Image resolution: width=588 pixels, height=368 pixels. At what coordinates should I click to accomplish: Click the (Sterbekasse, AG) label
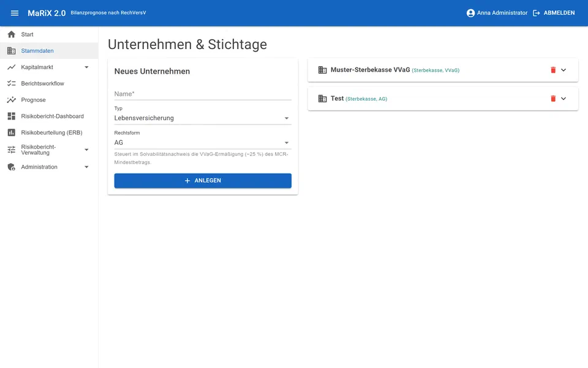click(x=366, y=99)
